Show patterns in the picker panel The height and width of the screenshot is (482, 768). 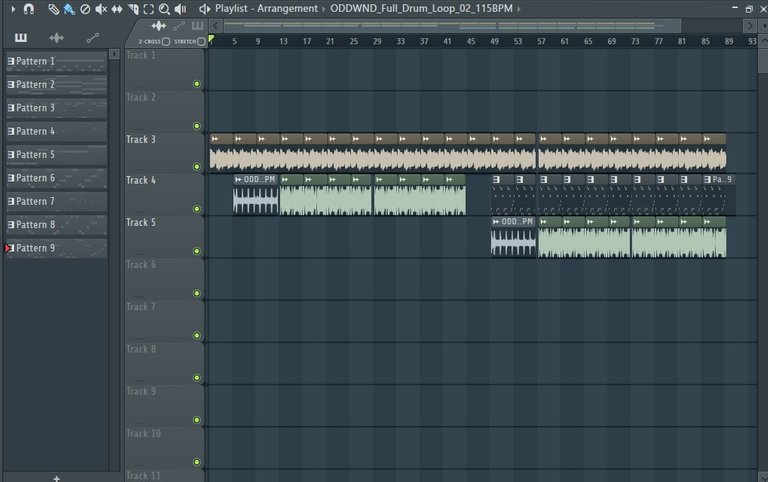21,38
